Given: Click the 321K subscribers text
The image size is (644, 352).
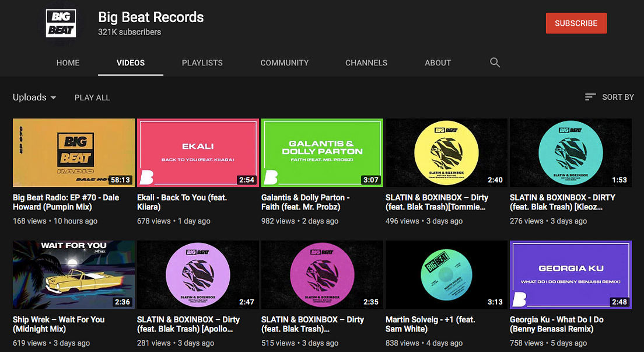Looking at the screenshot, I should pos(129,32).
